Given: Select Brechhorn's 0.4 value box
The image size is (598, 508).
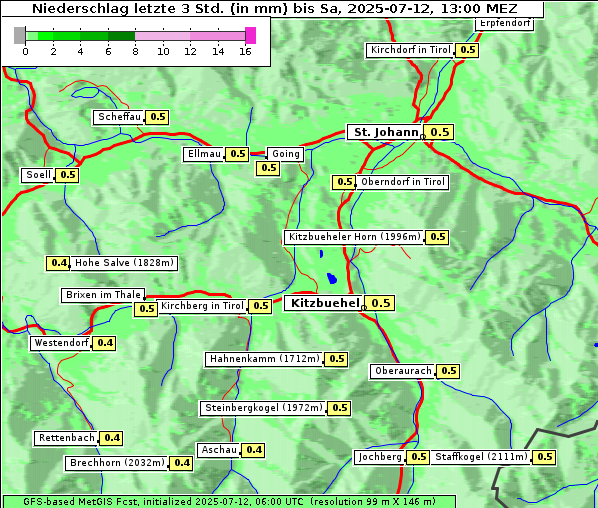Looking at the screenshot, I should click(182, 463).
